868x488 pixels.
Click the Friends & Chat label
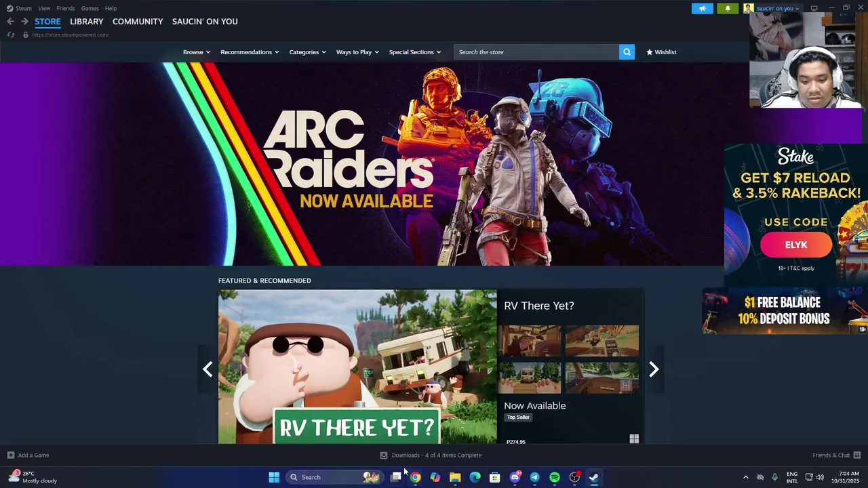point(831,455)
